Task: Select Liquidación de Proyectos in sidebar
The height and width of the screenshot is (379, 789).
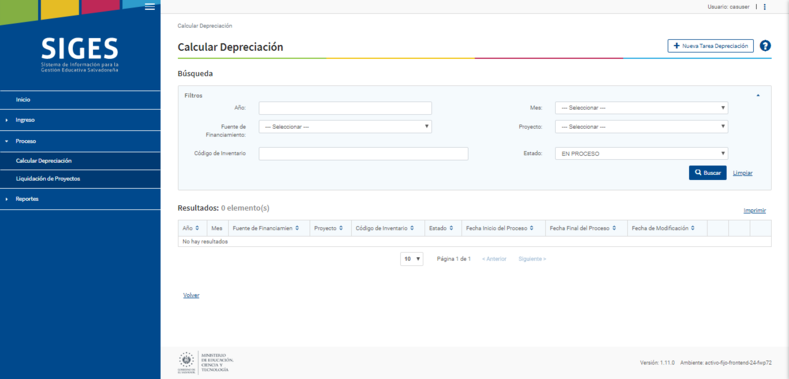Action: click(x=80, y=179)
